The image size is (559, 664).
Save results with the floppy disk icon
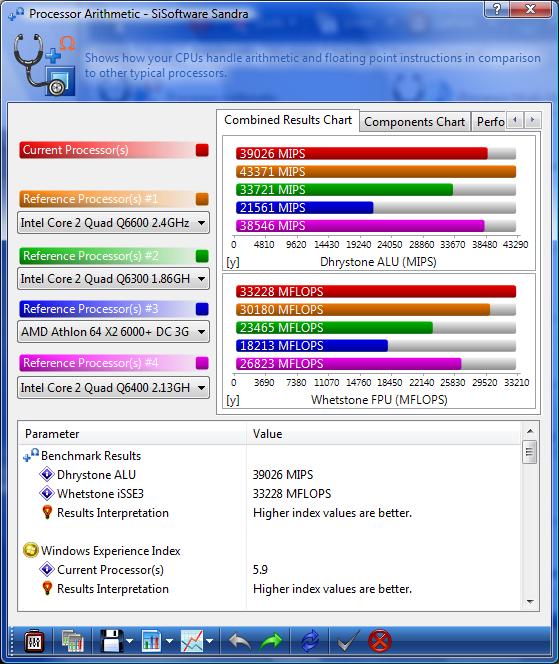111,641
